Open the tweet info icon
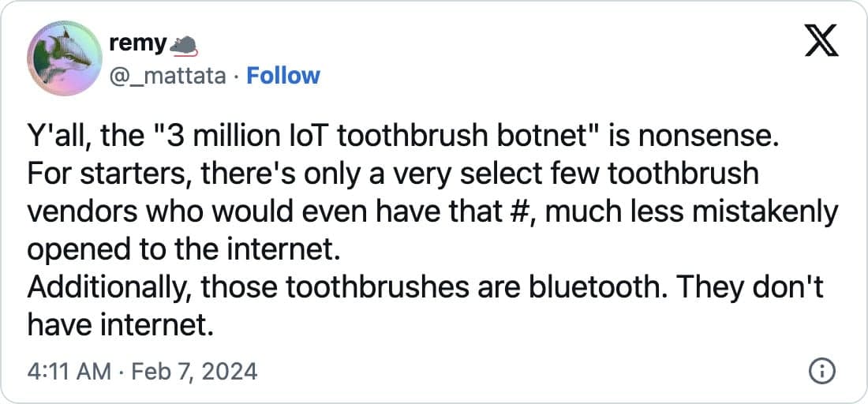This screenshot has width=868, height=404. click(821, 371)
